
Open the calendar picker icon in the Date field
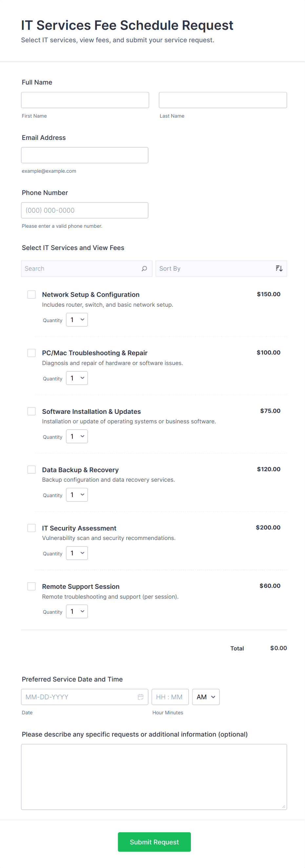pyautogui.click(x=141, y=697)
